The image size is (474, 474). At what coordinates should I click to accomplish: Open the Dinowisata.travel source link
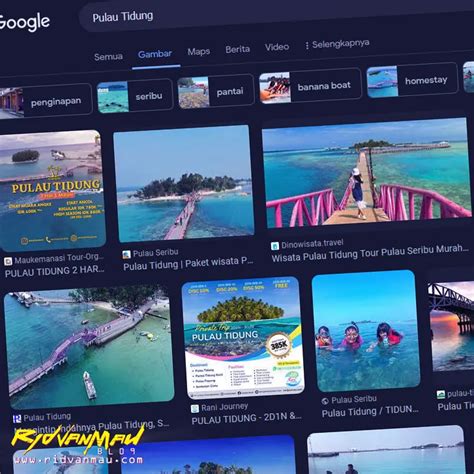click(312, 244)
